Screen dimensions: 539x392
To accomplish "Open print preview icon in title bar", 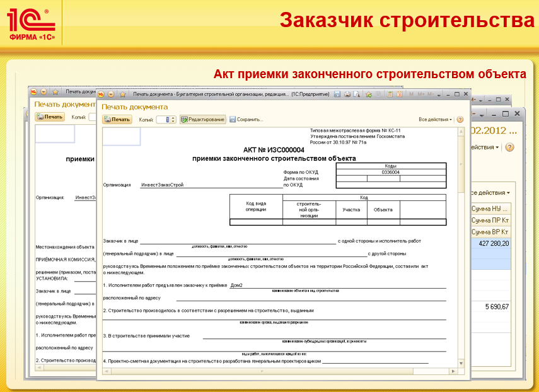I will coord(357,94).
